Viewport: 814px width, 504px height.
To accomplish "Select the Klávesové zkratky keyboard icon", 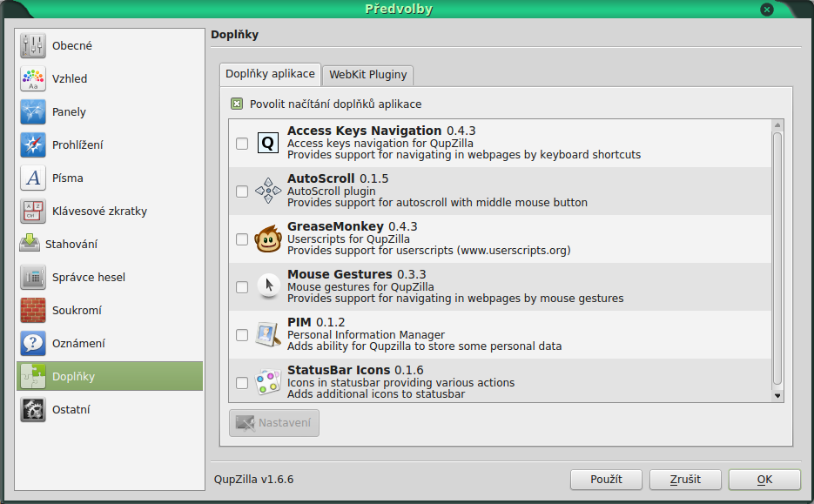I will [33, 212].
